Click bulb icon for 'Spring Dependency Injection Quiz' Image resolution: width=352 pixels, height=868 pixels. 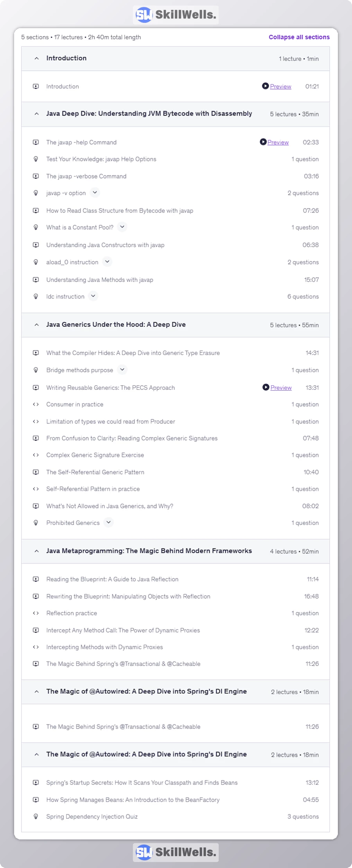tap(36, 816)
